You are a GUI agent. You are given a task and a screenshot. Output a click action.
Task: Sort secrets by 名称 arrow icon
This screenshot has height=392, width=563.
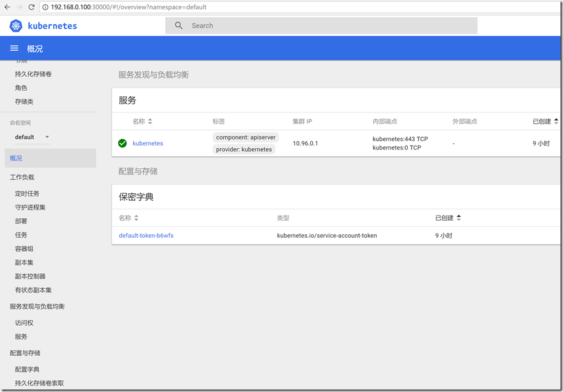[x=136, y=218]
